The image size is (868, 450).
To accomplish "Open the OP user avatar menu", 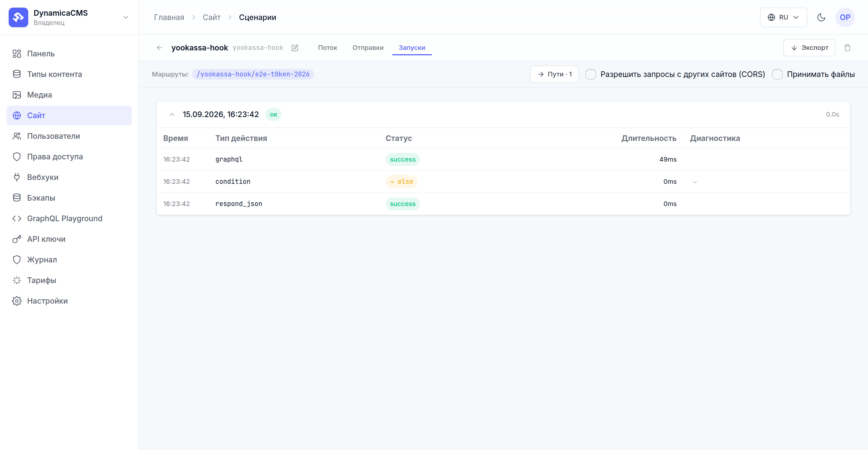I will [x=845, y=17].
